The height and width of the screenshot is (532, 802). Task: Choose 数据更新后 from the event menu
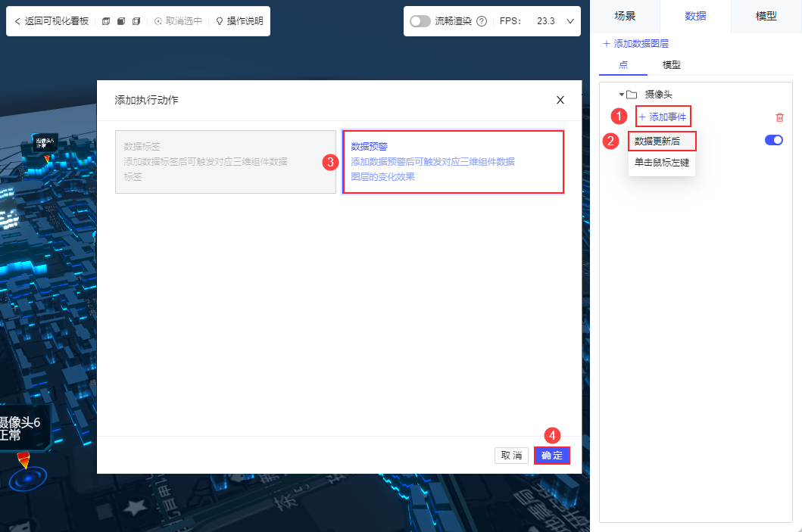(662, 141)
